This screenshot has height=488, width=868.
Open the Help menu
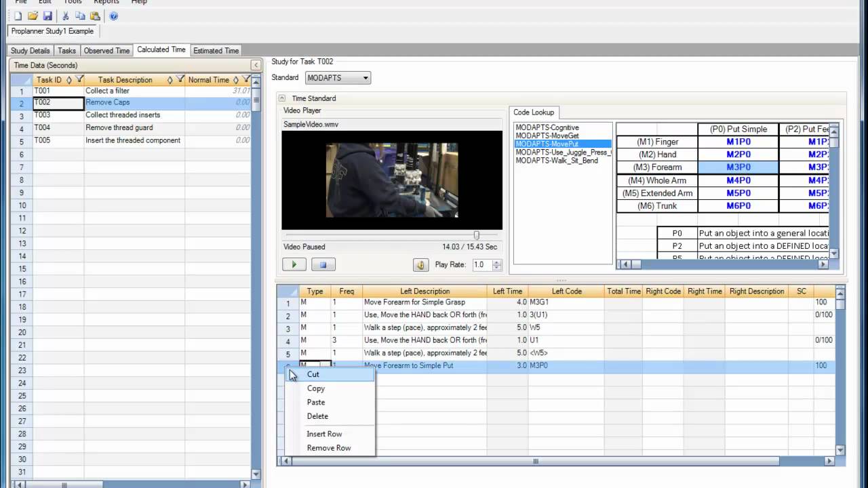(139, 2)
